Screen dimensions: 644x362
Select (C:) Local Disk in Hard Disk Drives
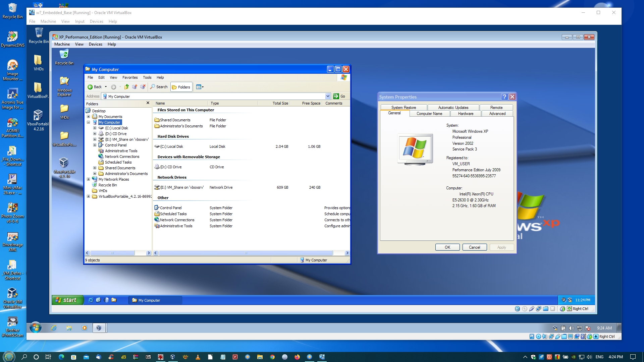point(169,146)
